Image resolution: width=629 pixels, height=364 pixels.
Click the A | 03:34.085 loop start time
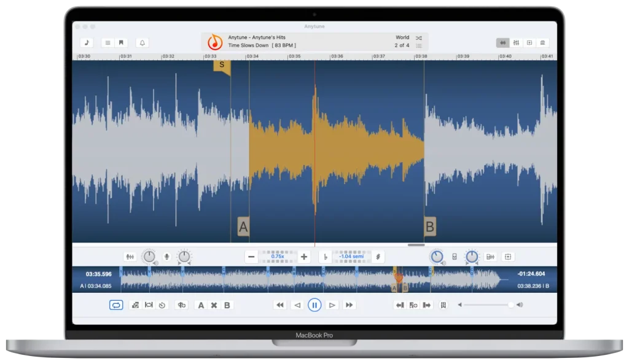pos(96,286)
